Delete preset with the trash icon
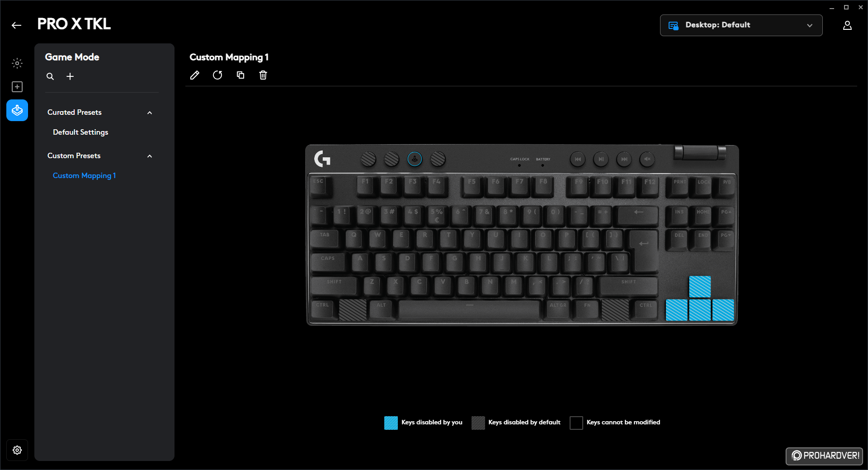 pos(263,75)
